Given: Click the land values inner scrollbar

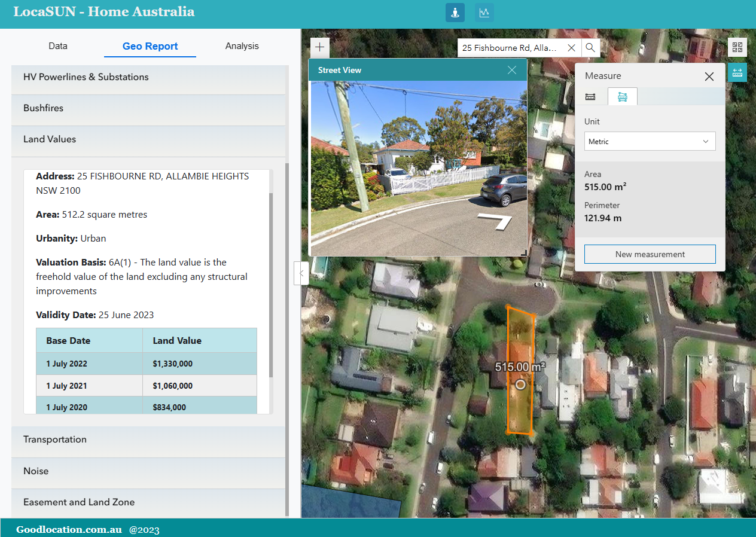Looking at the screenshot, I should (271, 285).
